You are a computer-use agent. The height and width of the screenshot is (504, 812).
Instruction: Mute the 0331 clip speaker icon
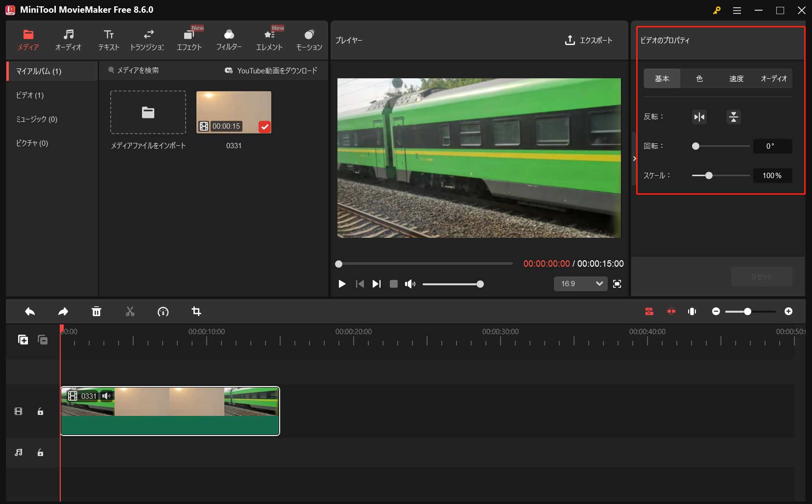tap(106, 396)
